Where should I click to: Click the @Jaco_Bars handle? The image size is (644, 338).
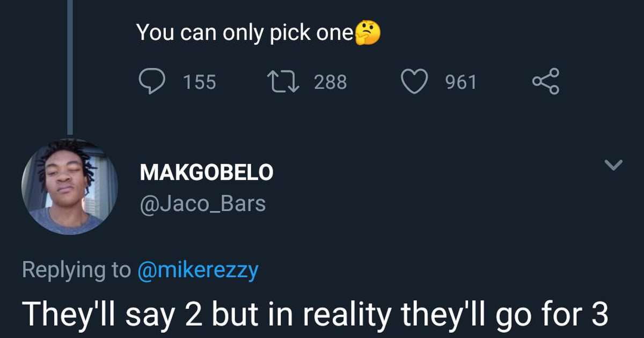(x=202, y=204)
